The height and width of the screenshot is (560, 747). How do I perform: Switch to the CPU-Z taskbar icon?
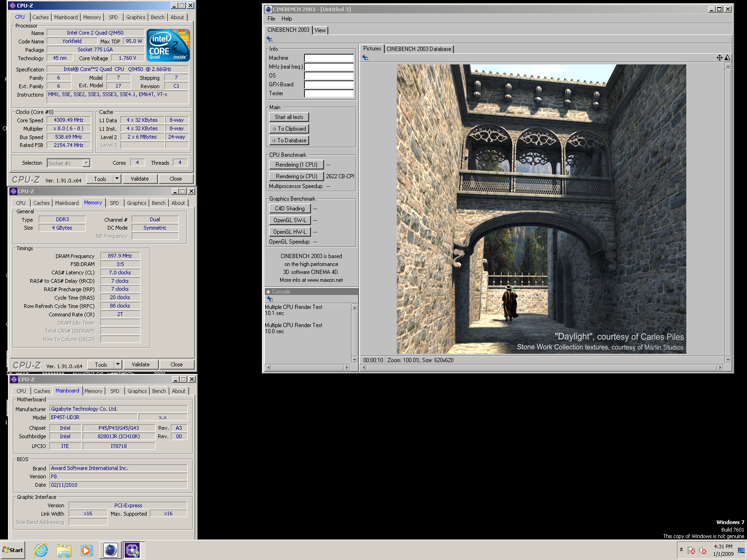pyautogui.click(x=132, y=550)
